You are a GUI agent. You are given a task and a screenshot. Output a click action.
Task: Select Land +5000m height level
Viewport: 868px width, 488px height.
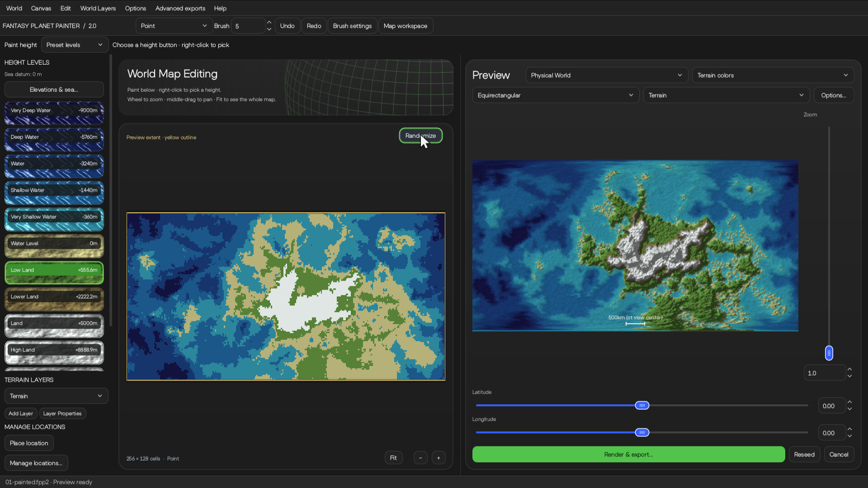pyautogui.click(x=54, y=326)
